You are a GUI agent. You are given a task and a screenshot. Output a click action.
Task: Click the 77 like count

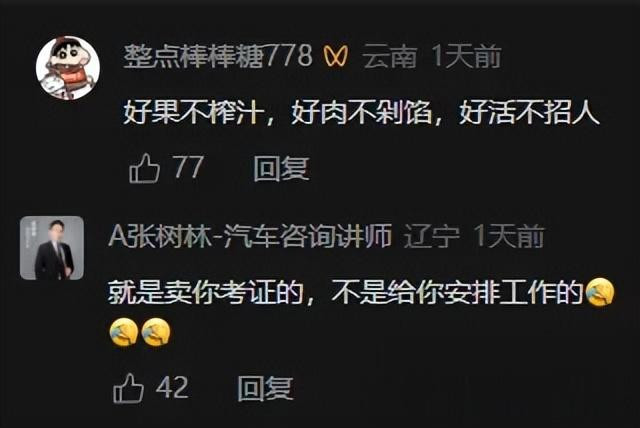pos(189,167)
